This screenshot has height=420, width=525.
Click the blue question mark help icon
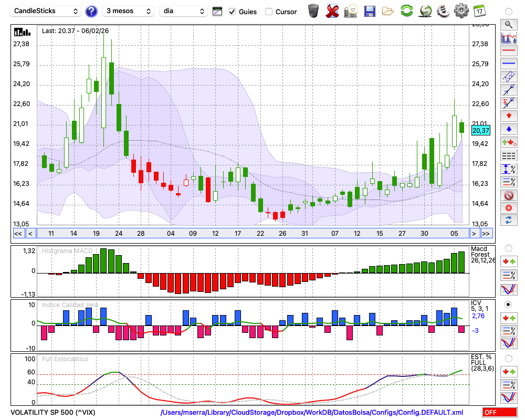coord(91,11)
